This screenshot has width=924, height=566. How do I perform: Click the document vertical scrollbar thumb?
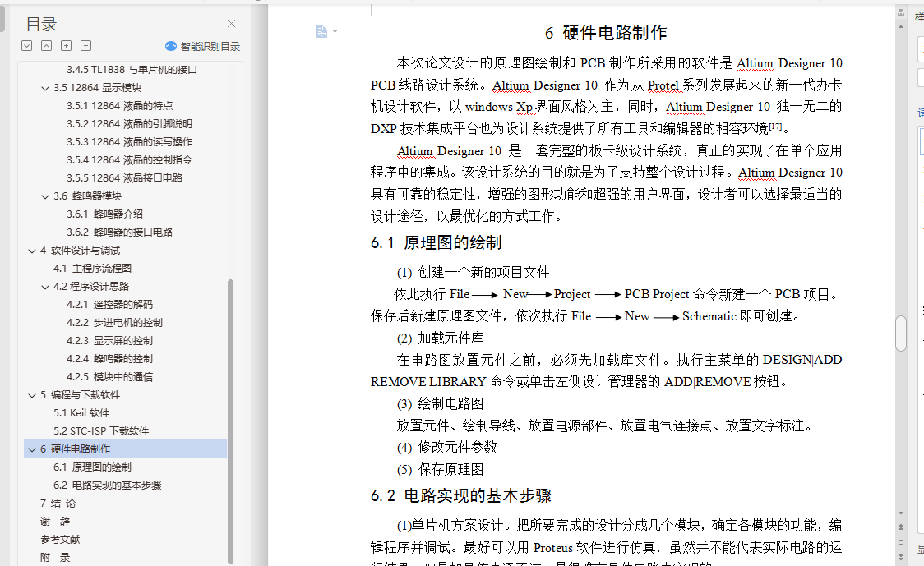pos(900,334)
